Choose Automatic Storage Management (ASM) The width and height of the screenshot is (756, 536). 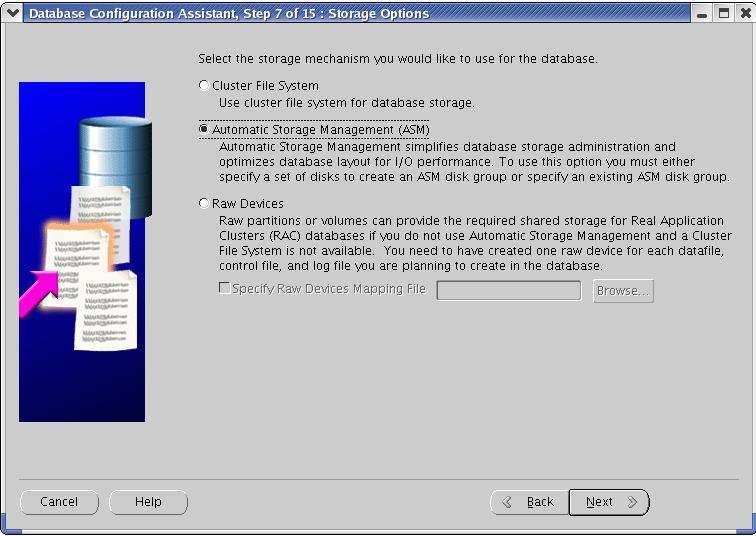click(205, 130)
